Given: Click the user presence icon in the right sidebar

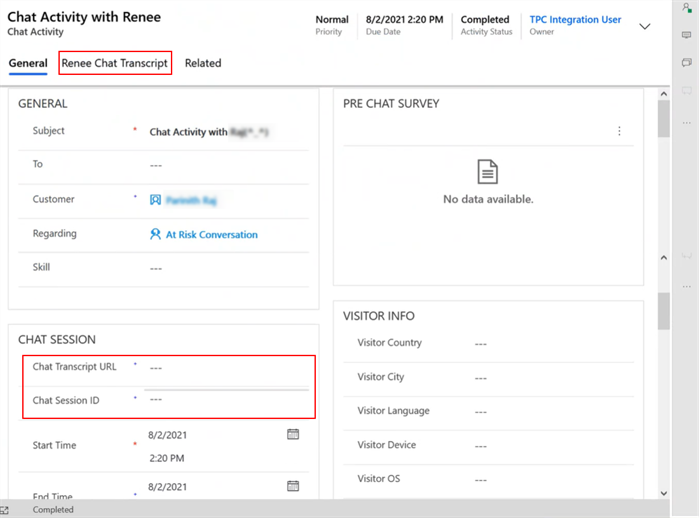Looking at the screenshot, I should (x=687, y=8).
